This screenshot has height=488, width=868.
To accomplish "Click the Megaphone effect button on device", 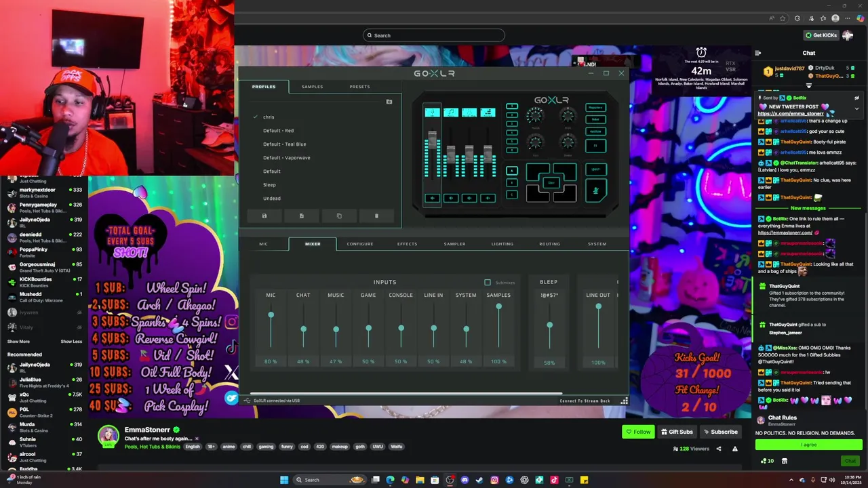I will pyautogui.click(x=595, y=108).
